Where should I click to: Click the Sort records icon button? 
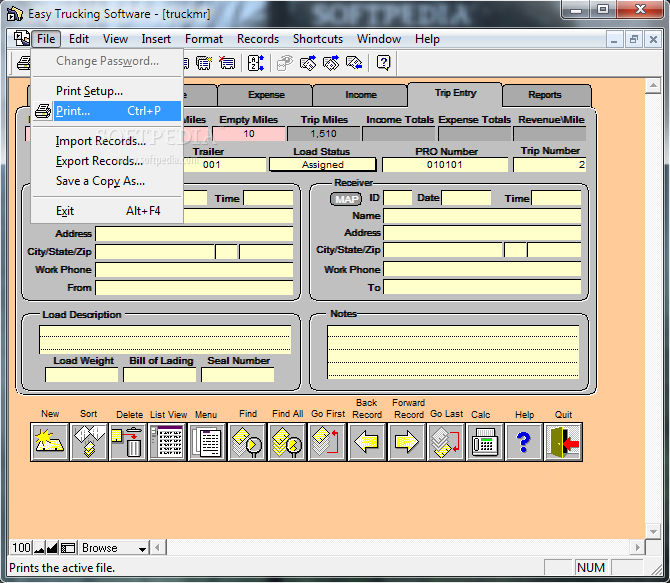tap(89, 442)
